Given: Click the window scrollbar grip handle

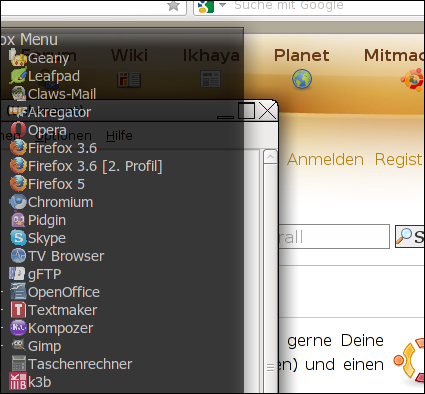Looking at the screenshot, I should pos(271,368).
